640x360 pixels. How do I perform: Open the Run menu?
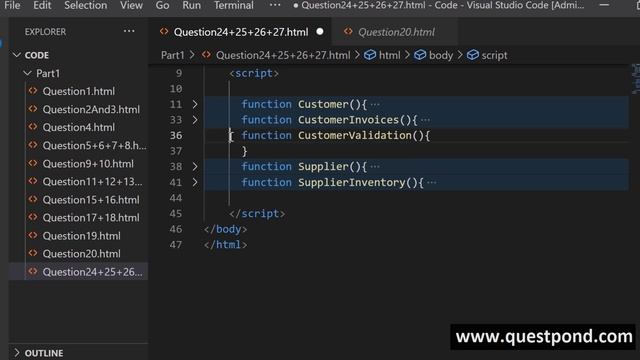(x=191, y=5)
